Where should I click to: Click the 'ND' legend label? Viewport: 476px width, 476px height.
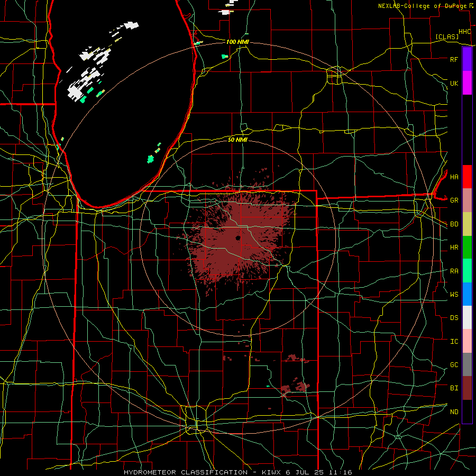454,412
